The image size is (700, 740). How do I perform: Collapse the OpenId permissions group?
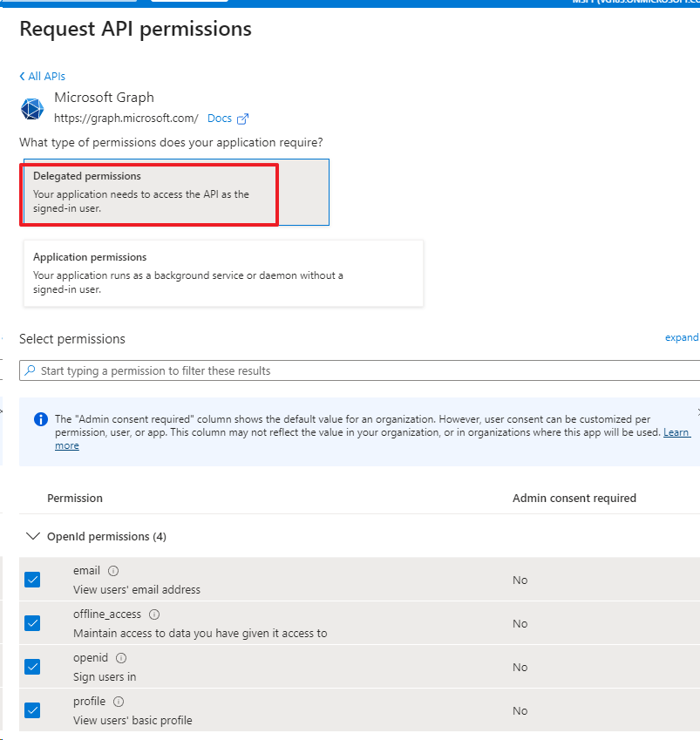pyautogui.click(x=34, y=537)
